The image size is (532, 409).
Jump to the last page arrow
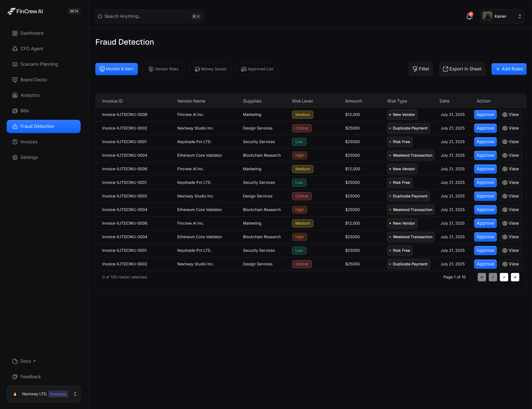[x=515, y=277]
